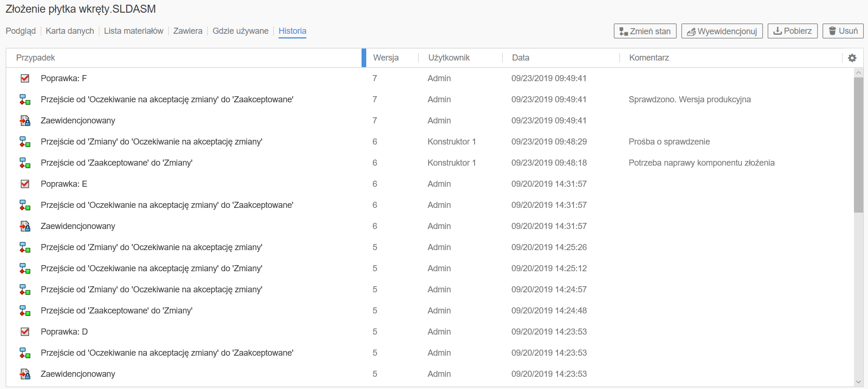This screenshot has height=389, width=868.
Task: Click the vertical scrollbar thumb
Action: coord(858,145)
